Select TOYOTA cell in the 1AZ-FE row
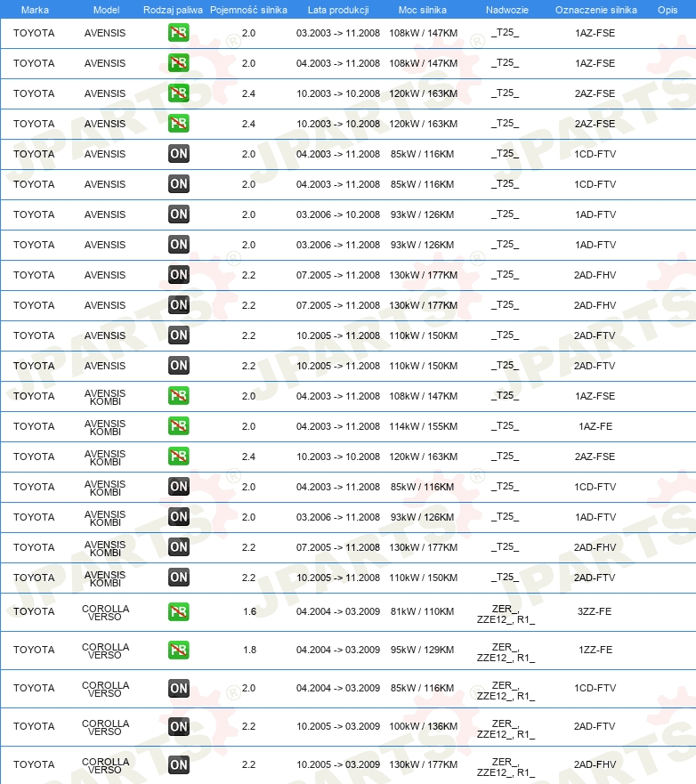Screen dimensions: 696x784 pyautogui.click(x=34, y=426)
